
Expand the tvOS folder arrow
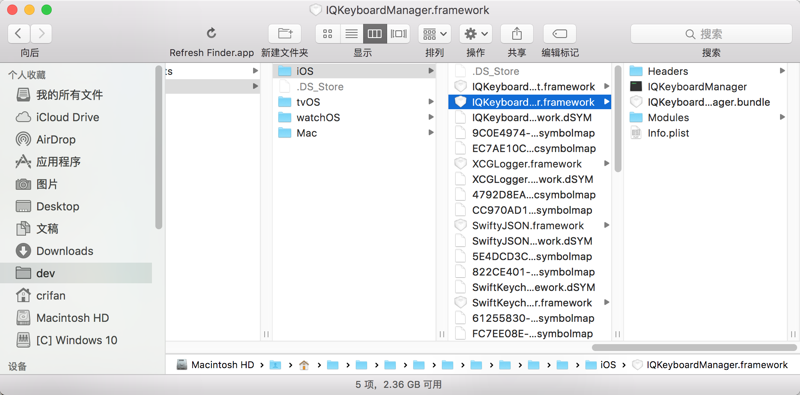[431, 102]
